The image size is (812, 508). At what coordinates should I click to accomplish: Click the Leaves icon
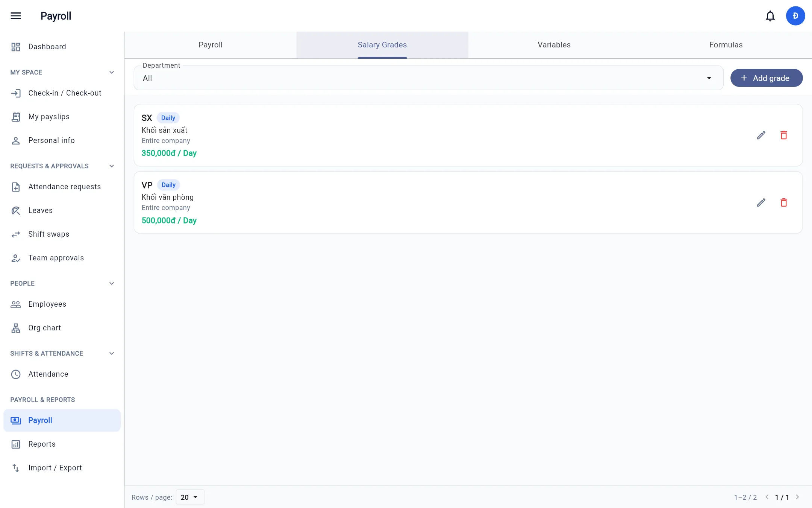tap(16, 210)
